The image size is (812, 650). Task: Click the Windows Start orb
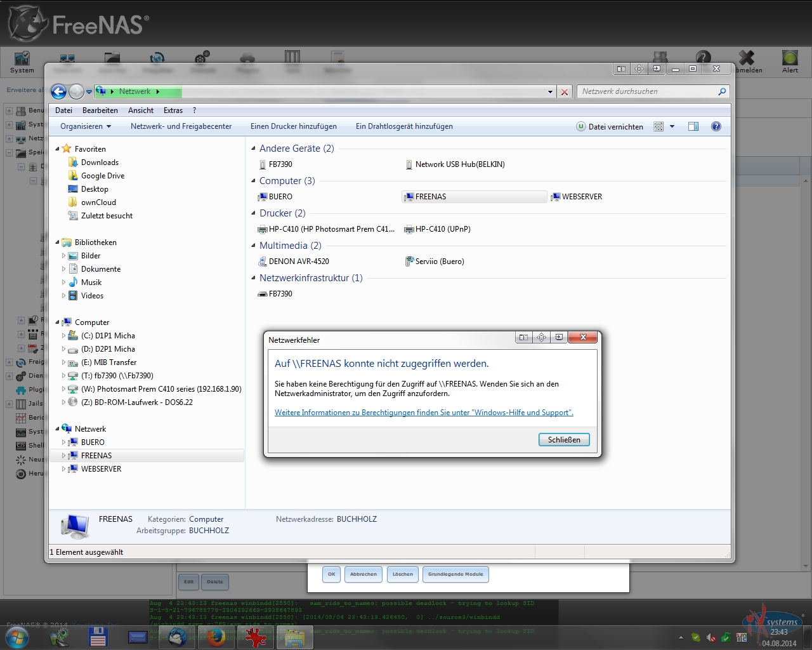point(16,637)
